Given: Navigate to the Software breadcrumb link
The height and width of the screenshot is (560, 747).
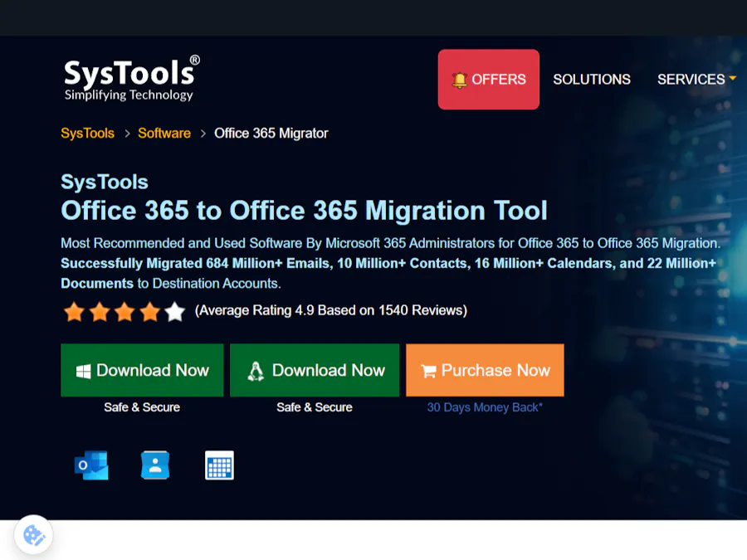Looking at the screenshot, I should 164,133.
